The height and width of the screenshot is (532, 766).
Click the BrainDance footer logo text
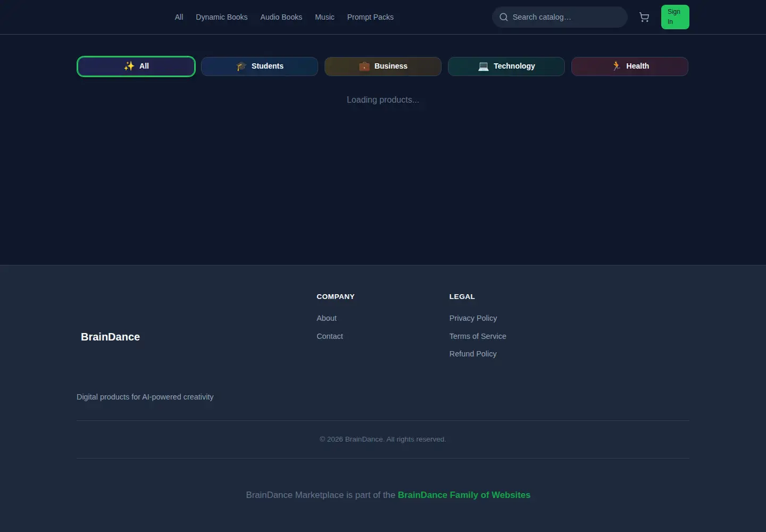pyautogui.click(x=110, y=337)
